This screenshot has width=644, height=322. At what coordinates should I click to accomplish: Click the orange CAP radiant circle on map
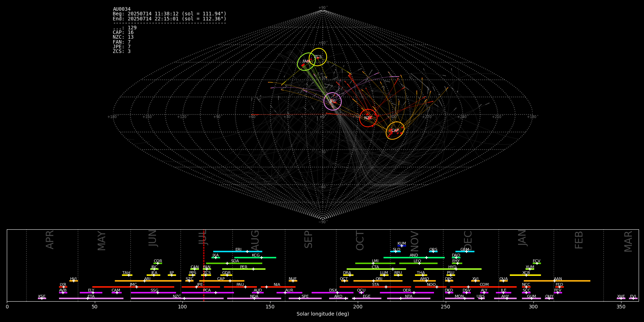(x=395, y=130)
